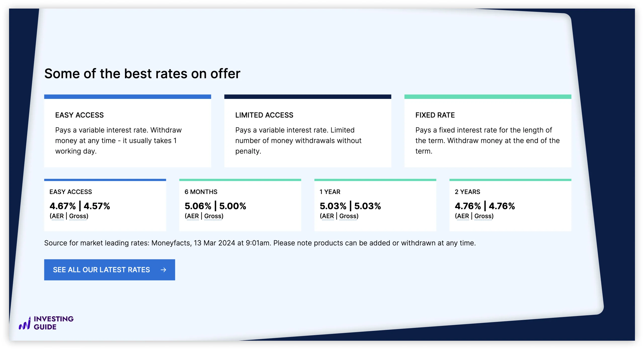
Task: Click AER under the 6 Months rate
Action: click(193, 216)
